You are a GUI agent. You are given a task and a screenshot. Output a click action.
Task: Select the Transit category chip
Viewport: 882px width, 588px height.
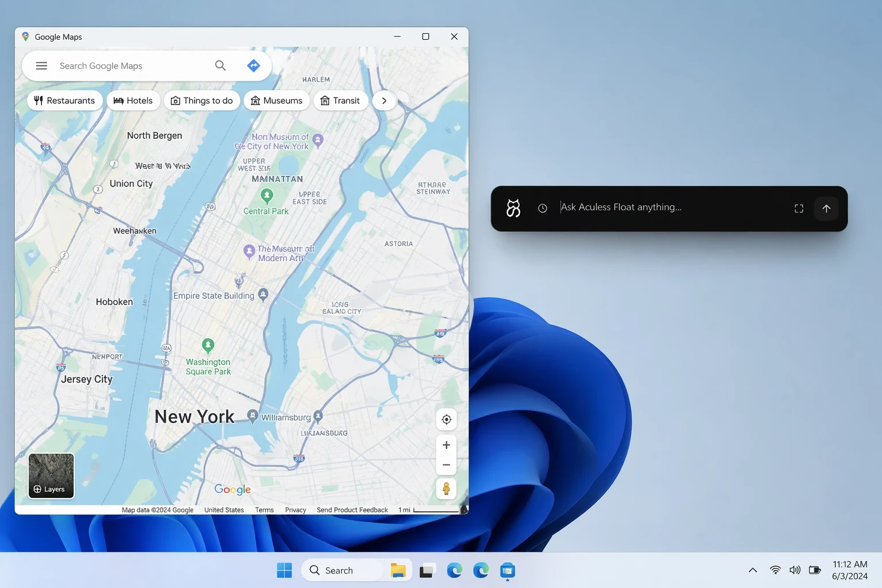click(x=341, y=100)
